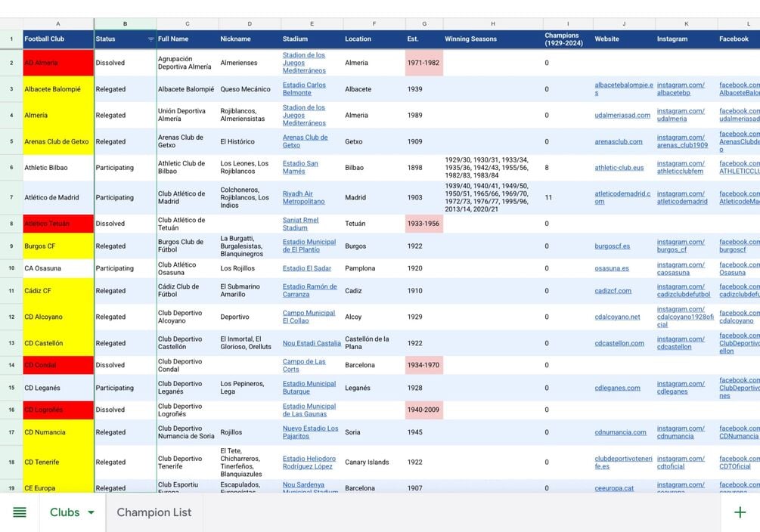Select column A header

click(x=58, y=23)
